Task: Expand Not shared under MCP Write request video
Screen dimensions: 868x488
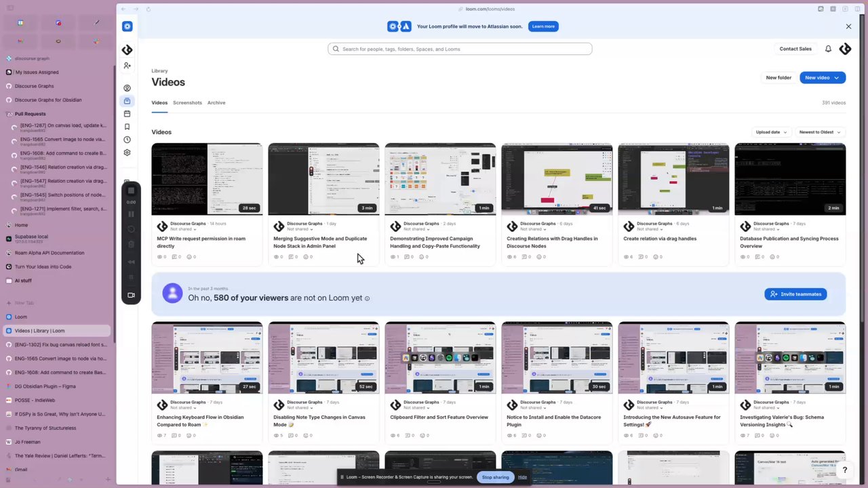Action: tap(182, 229)
